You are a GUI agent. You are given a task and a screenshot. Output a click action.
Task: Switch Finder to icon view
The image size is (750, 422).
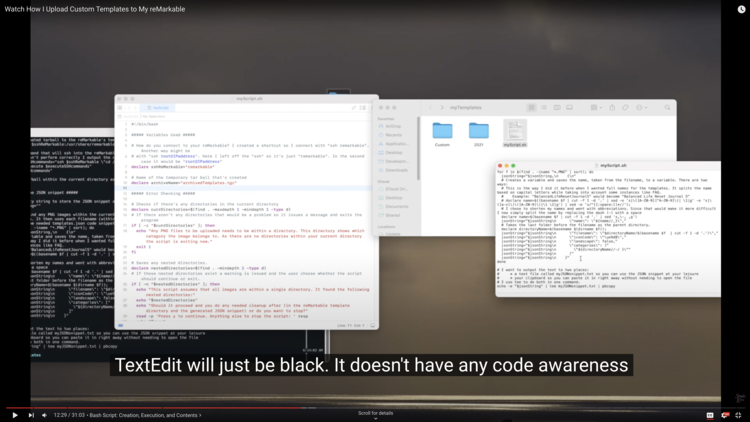(531, 108)
